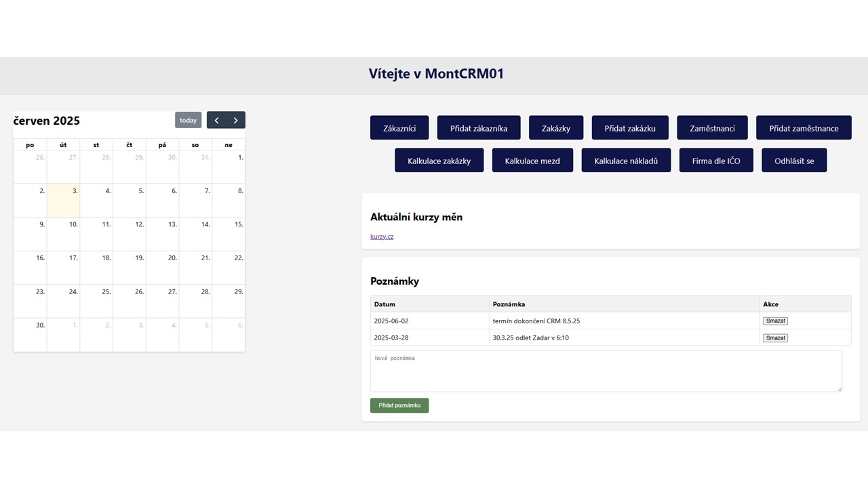Select June 7 in calendar

point(195,201)
